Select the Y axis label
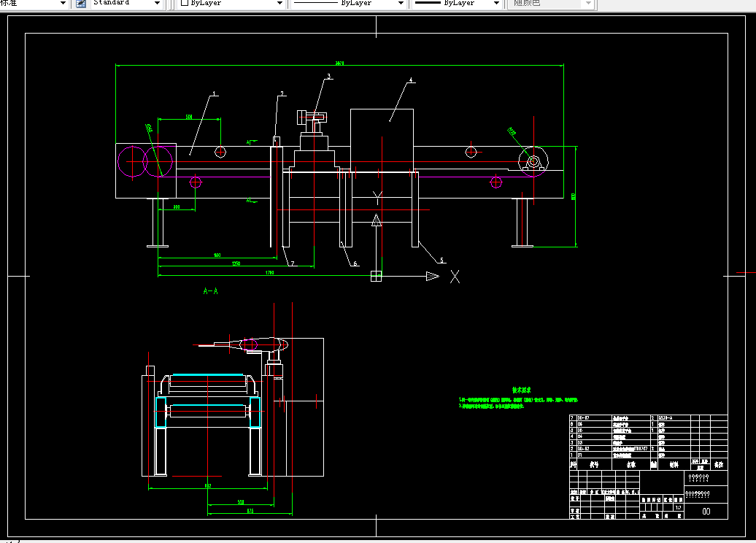 click(377, 197)
